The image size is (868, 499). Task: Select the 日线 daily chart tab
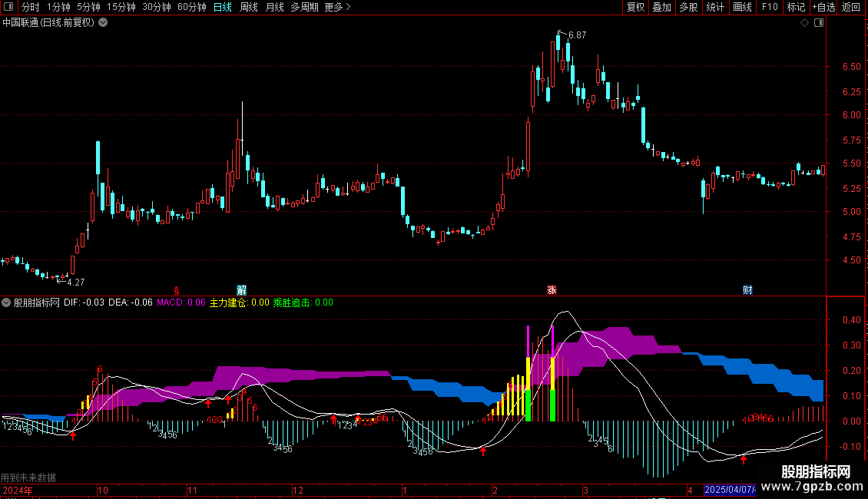tap(223, 7)
